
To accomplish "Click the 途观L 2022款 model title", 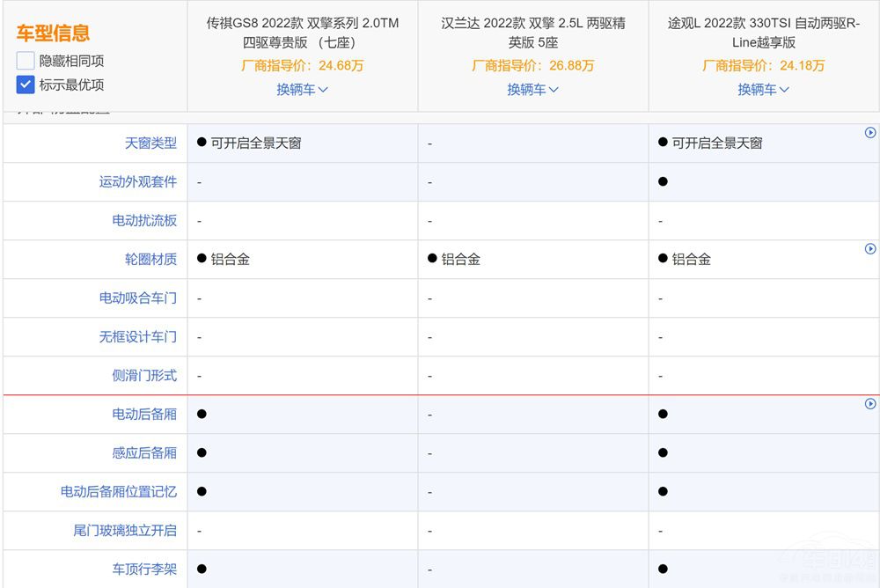I will click(763, 33).
